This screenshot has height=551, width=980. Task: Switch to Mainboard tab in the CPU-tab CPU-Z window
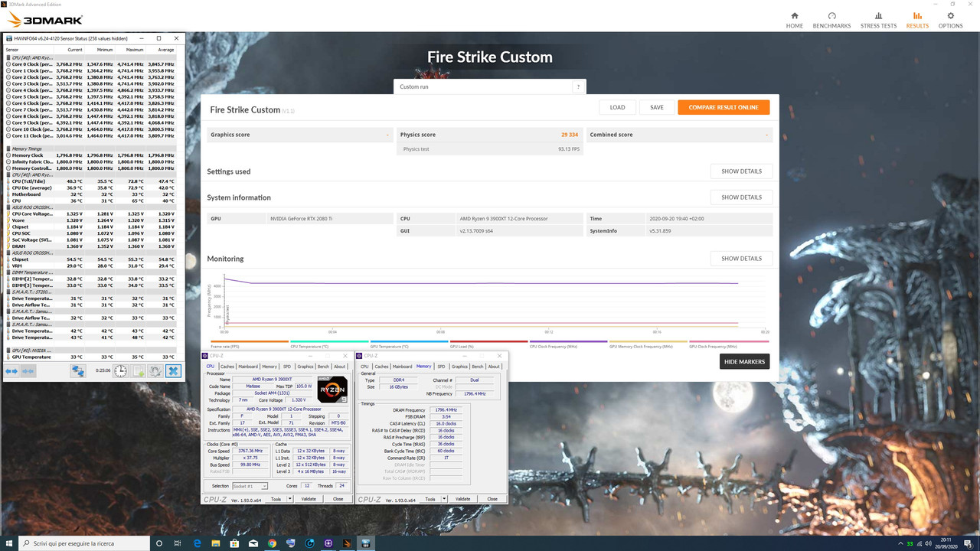(x=249, y=367)
